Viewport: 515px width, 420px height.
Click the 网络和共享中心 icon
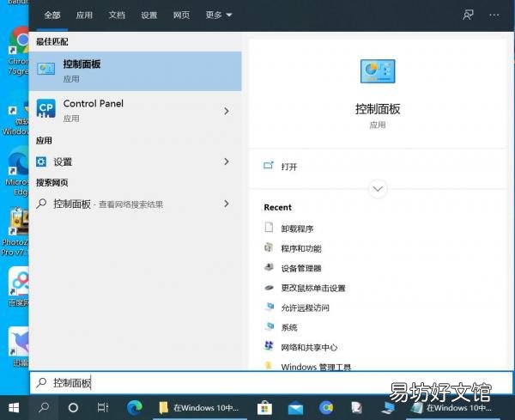coord(269,346)
